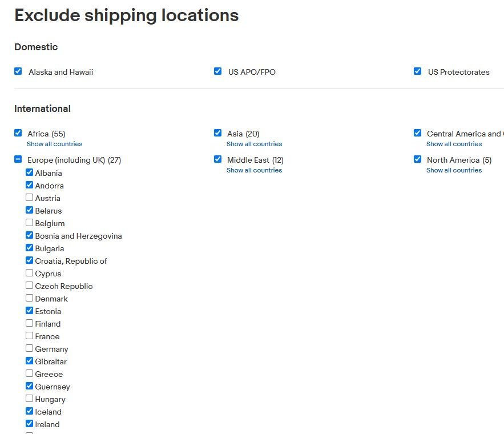Viewport: 504px width, 434px height.
Task: Uncheck the US Protectorates checkbox
Action: click(417, 71)
